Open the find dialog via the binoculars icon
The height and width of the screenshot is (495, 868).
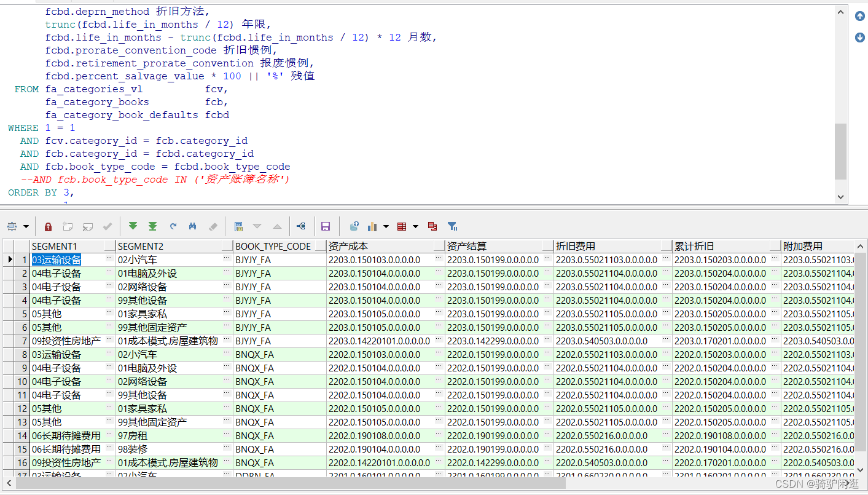[192, 226]
